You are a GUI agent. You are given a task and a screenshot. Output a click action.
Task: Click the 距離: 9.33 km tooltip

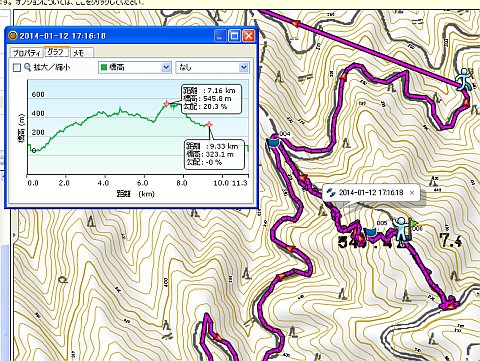(214, 154)
